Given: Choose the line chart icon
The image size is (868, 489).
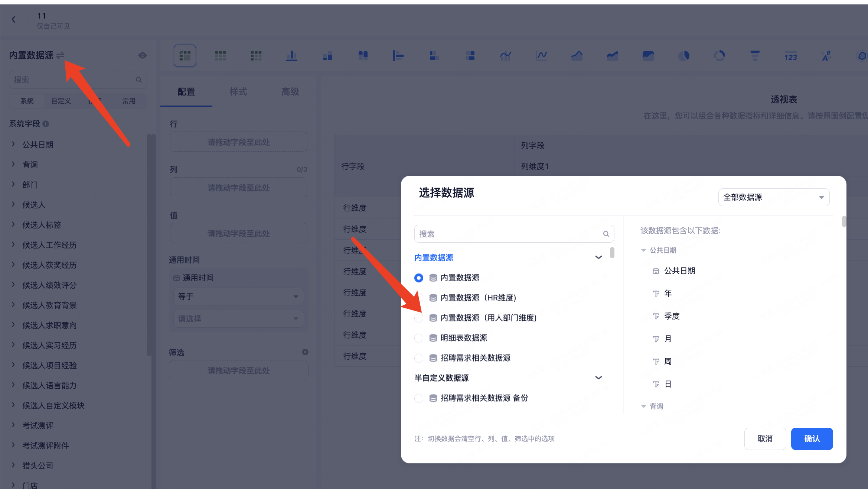Looking at the screenshot, I should pyautogui.click(x=541, y=56).
